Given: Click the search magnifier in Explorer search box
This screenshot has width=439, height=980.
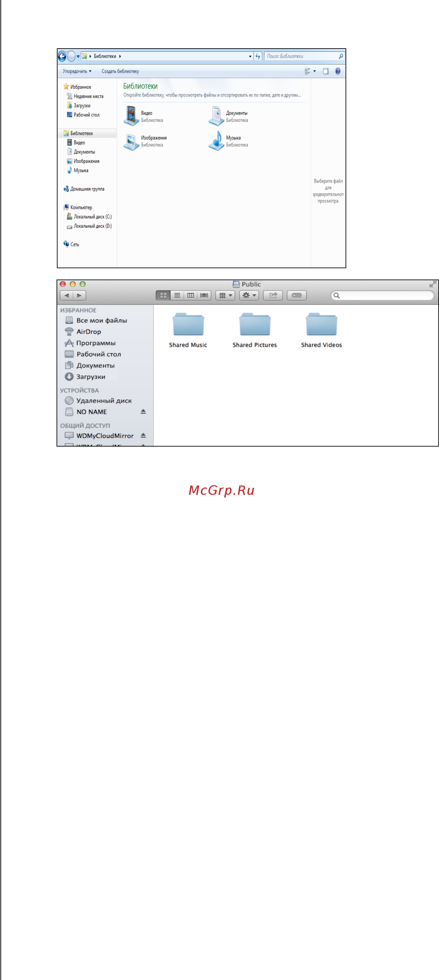Looking at the screenshot, I should pos(341,56).
